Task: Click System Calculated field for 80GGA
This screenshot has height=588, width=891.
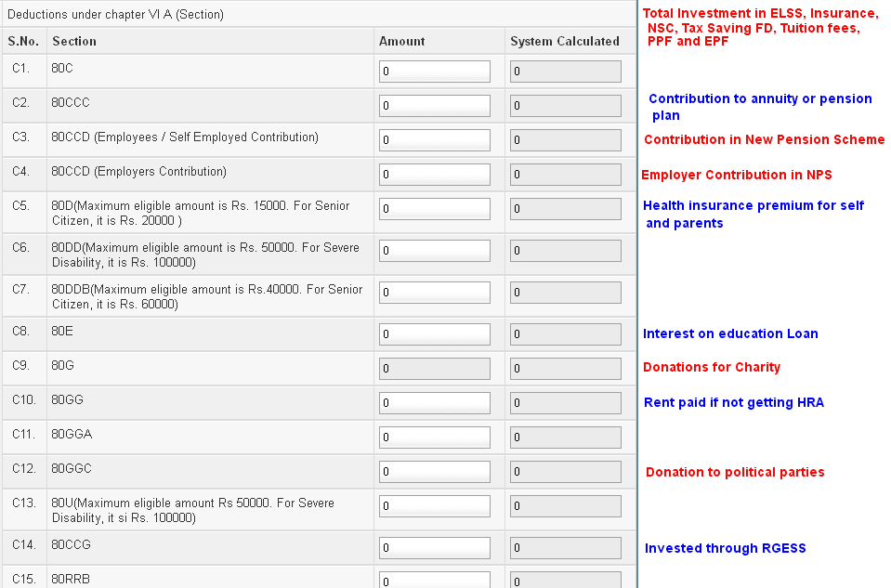Action: (x=566, y=438)
